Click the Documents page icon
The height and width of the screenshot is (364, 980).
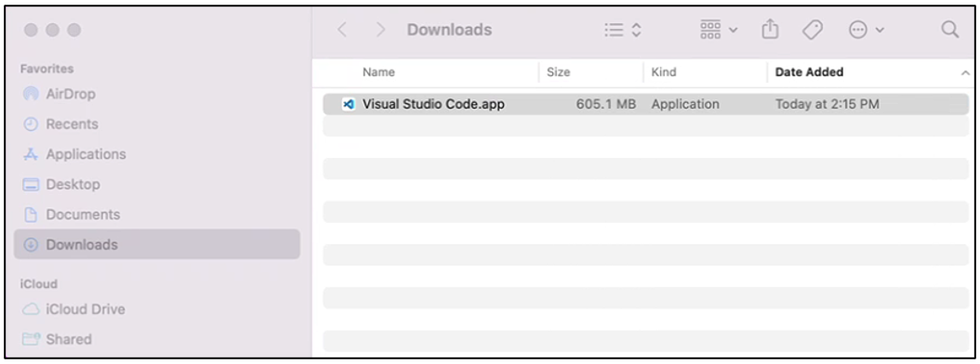tap(30, 214)
